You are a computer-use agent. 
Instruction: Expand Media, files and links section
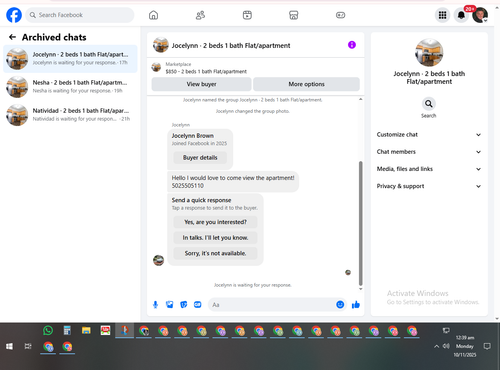pos(429,169)
